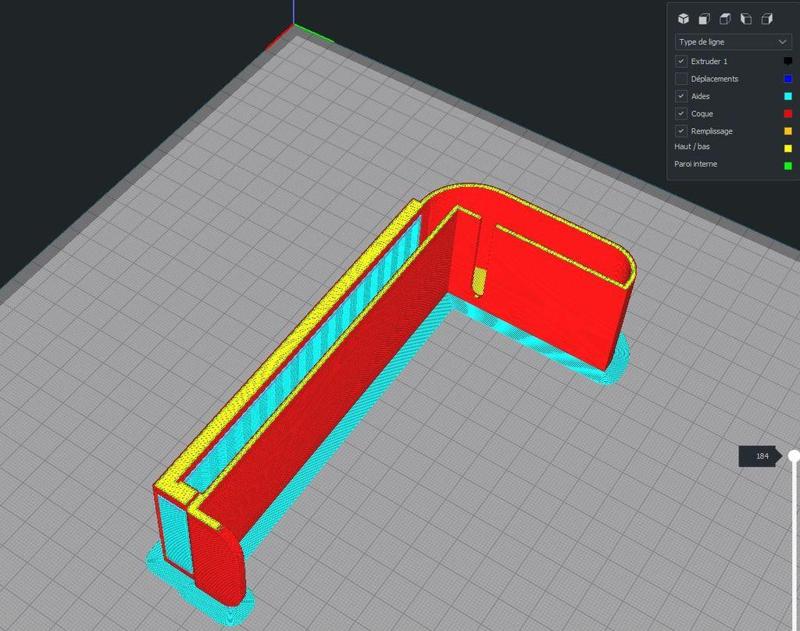Select the right side view cube icon
The width and height of the screenshot is (800, 631).
(767, 19)
